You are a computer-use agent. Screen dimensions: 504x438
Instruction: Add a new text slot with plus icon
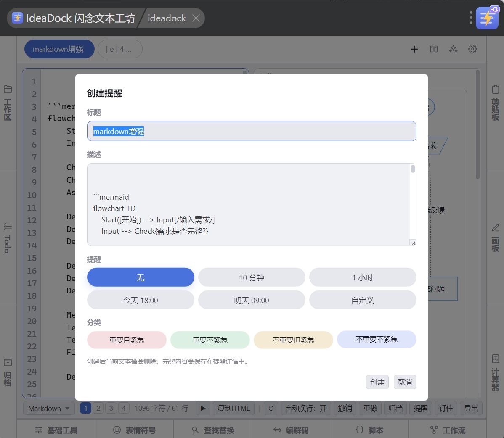(x=414, y=49)
